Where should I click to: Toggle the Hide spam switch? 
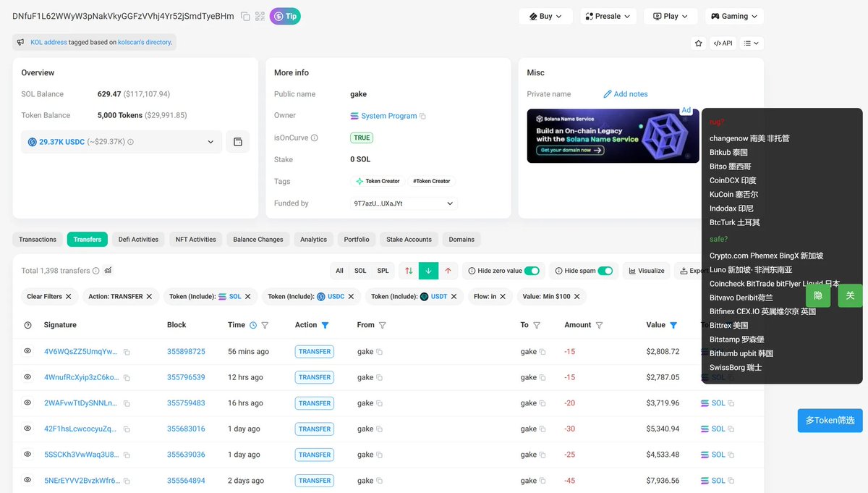[605, 271]
